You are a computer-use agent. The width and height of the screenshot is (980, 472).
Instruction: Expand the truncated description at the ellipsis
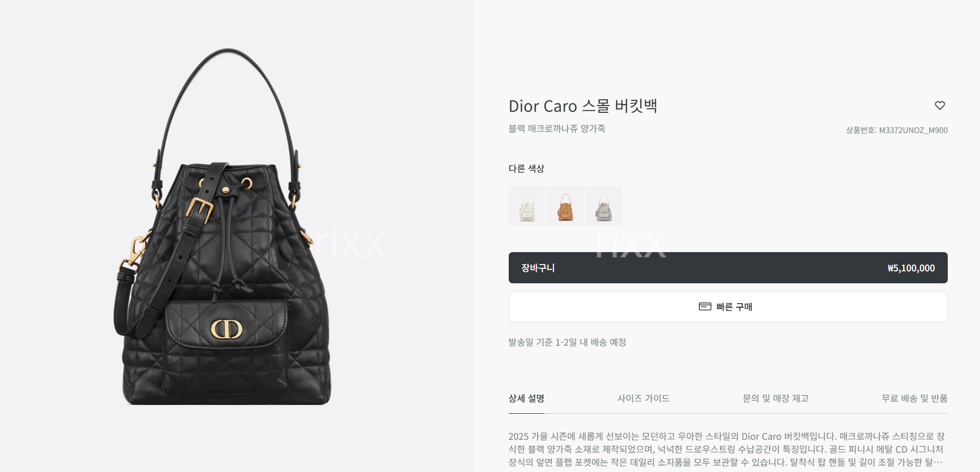938,463
